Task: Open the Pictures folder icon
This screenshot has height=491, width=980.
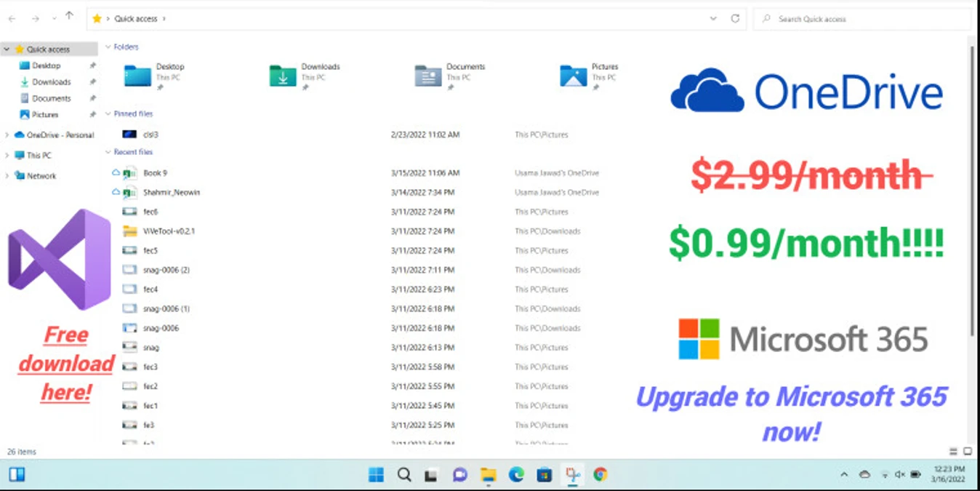Action: [x=574, y=76]
